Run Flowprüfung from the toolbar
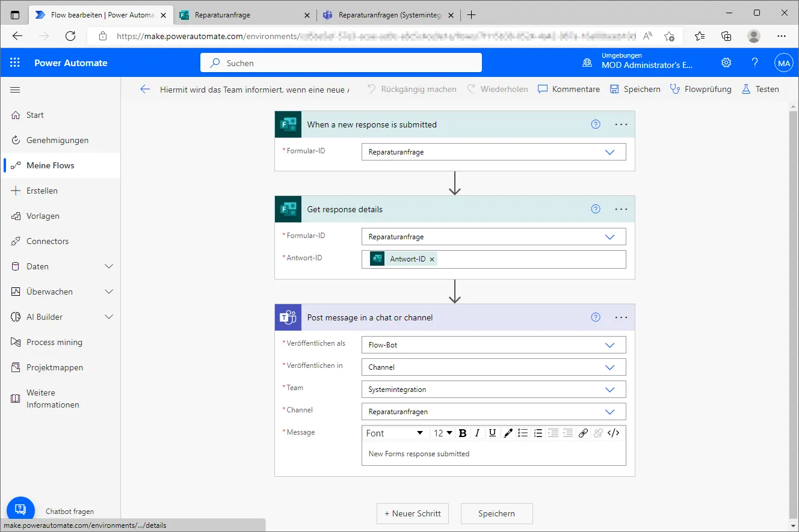799x532 pixels. 701,89
